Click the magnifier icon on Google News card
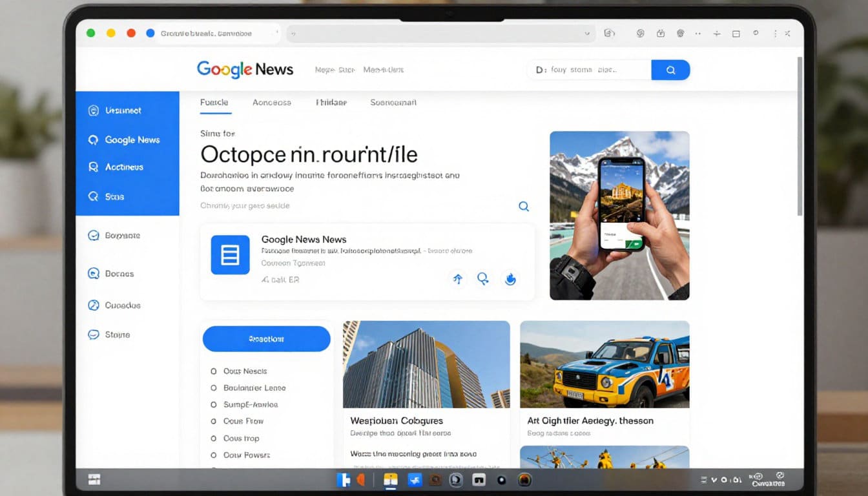 pos(483,279)
